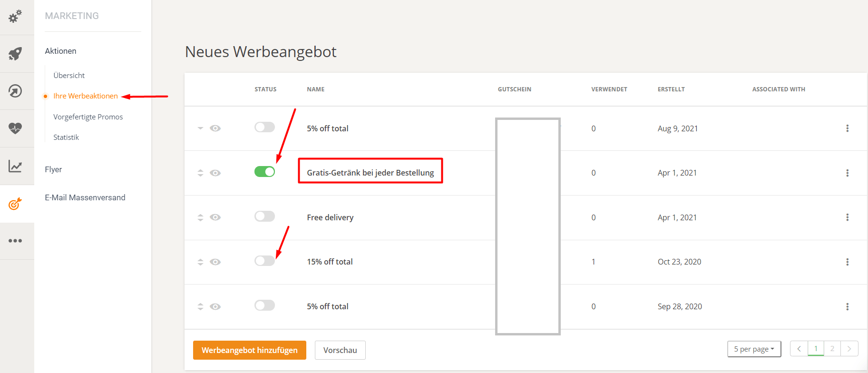The image size is (868, 373).
Task: Click the NAME column header
Action: (316, 89)
